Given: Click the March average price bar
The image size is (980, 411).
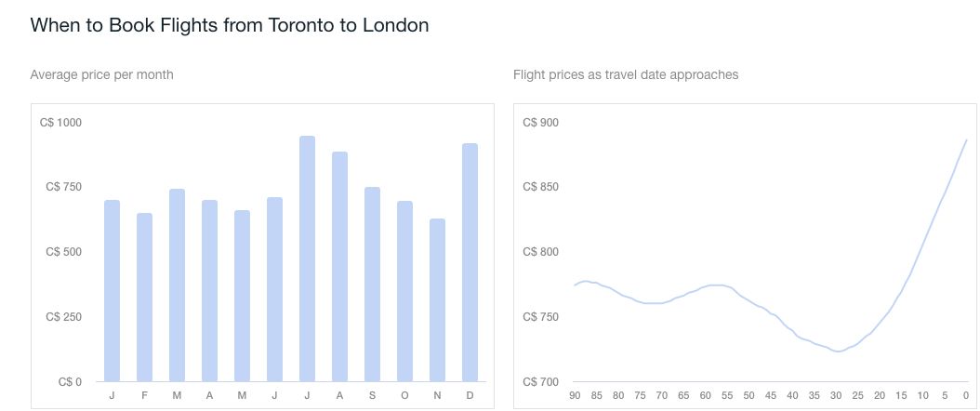Looking at the screenshot, I should [177, 285].
